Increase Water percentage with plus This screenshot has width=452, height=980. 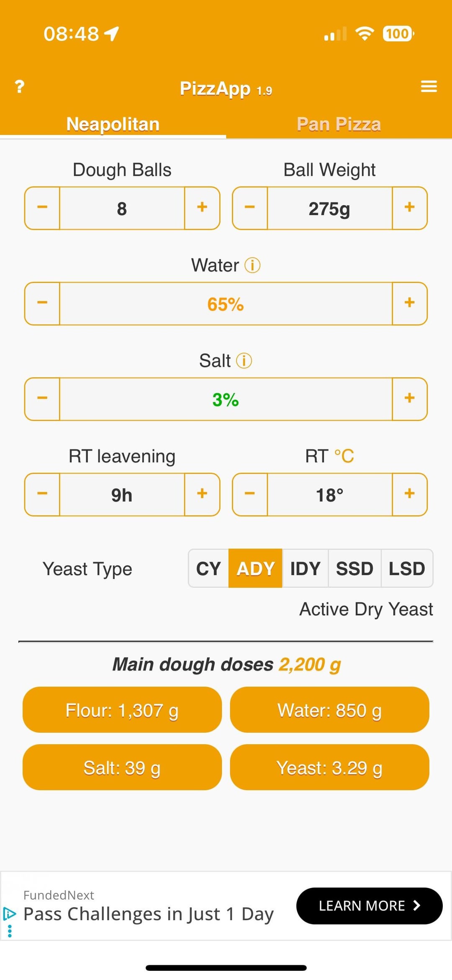pos(409,304)
